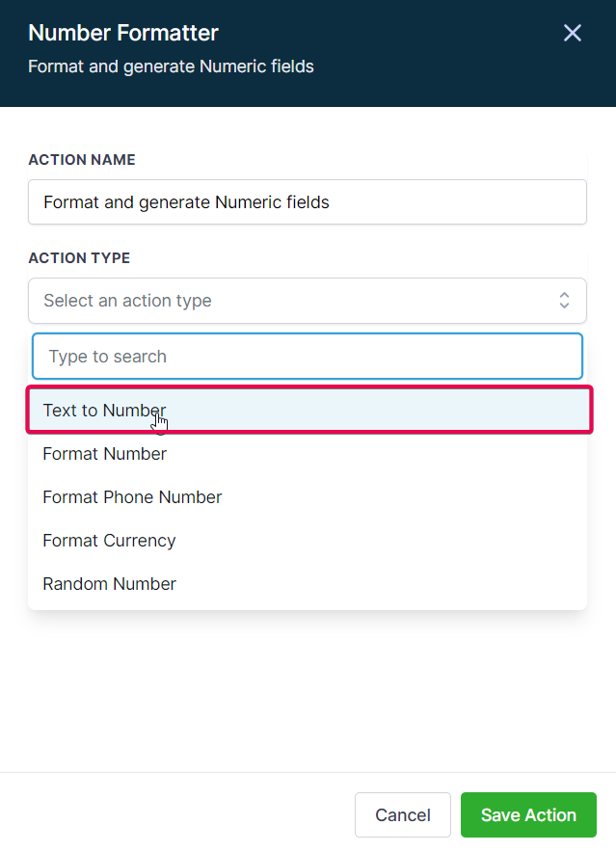Save the action with Save Action
This screenshot has height=852, width=616.
(x=528, y=814)
